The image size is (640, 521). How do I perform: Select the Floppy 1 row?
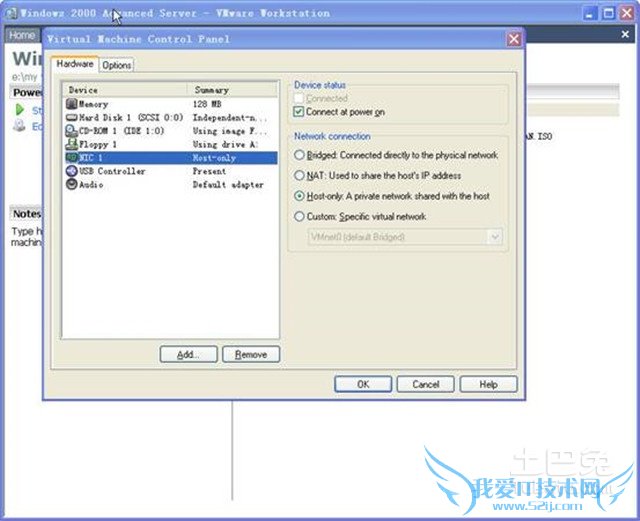[171, 144]
